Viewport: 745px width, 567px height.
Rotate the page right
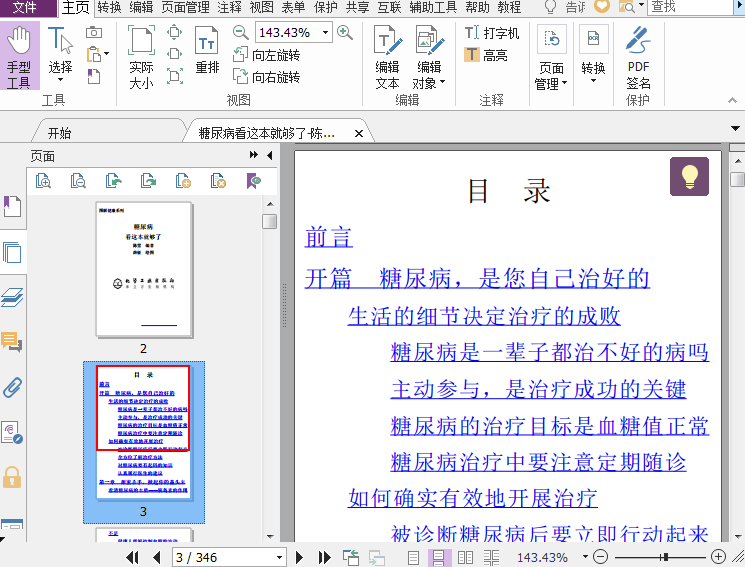point(267,77)
